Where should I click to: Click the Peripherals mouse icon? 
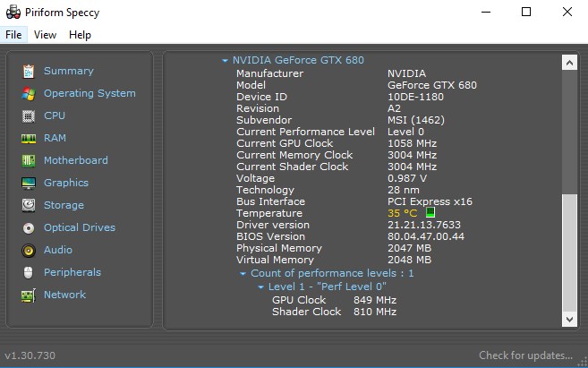click(29, 272)
